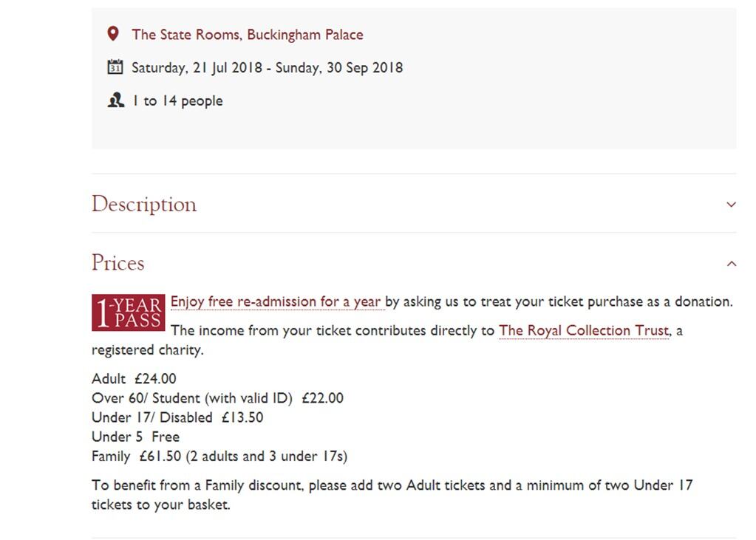The height and width of the screenshot is (540, 756).
Task: Open 'Enjoy free re-admission for a year' link
Action: [276, 301]
